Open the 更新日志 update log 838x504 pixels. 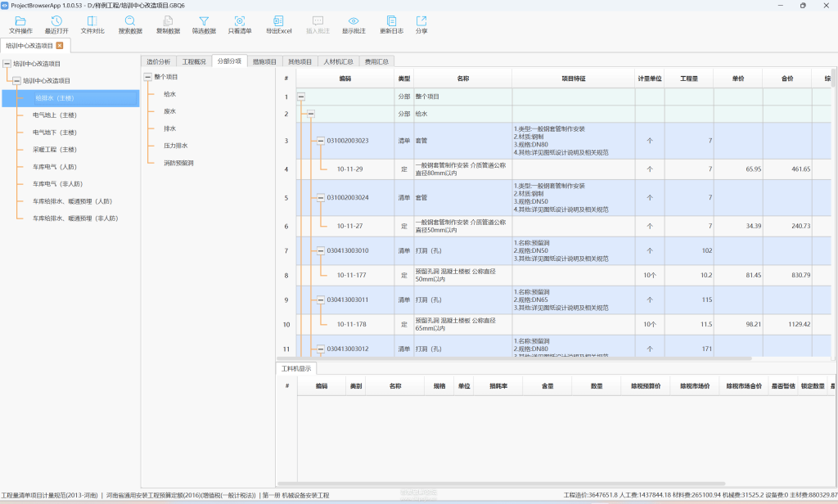pos(391,25)
